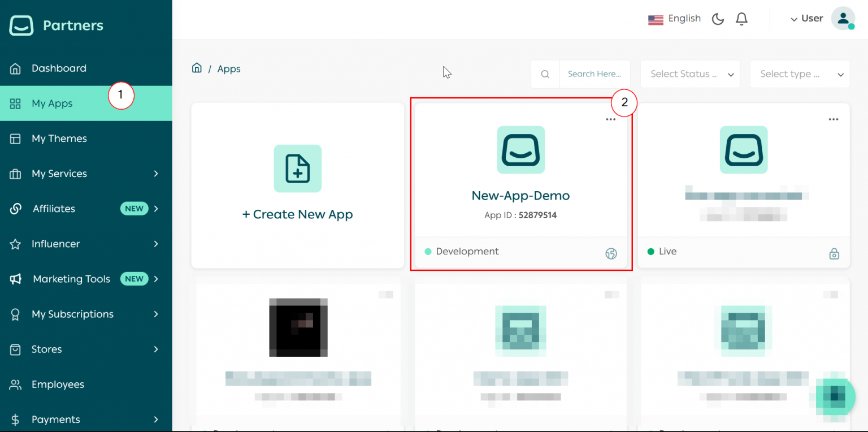Click the search magnifier icon
The height and width of the screenshot is (432, 868).
pos(545,74)
